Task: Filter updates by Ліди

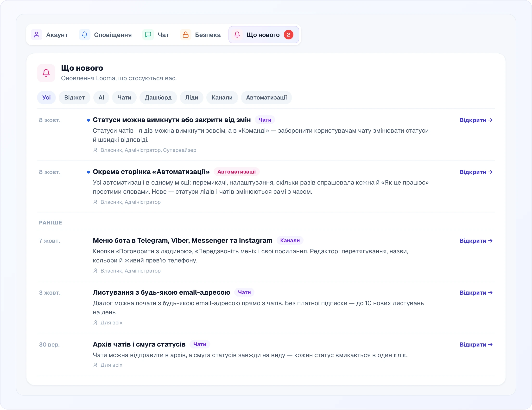Action: point(192,98)
